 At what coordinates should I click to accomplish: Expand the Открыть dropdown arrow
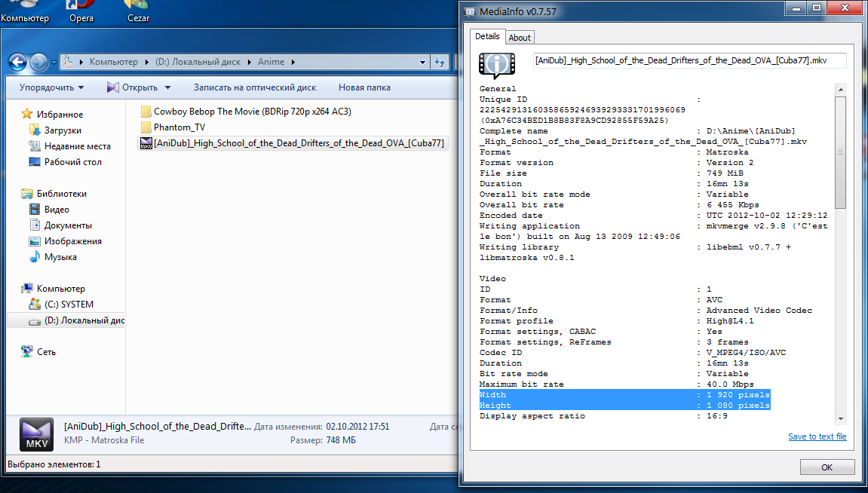[167, 87]
